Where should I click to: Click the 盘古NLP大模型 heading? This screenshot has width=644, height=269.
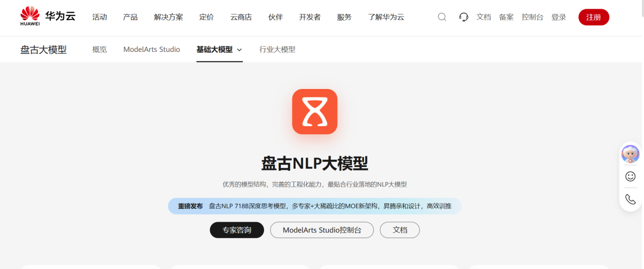pos(315,164)
